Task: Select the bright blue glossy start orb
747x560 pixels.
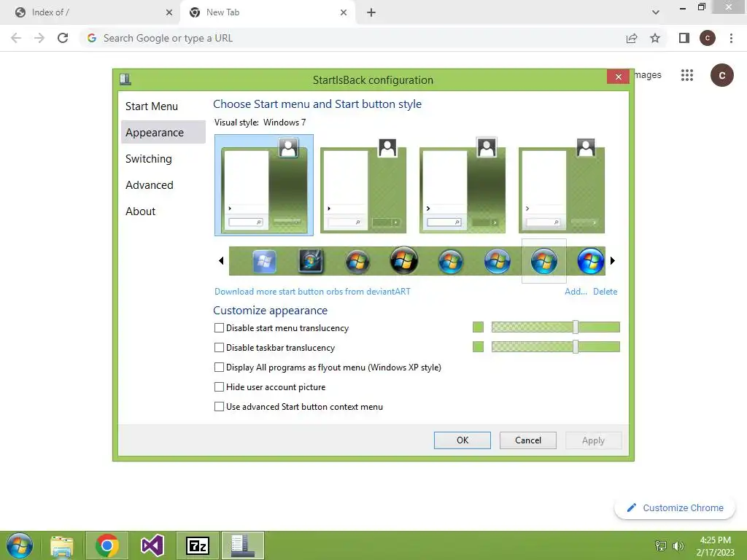Action: tap(590, 262)
